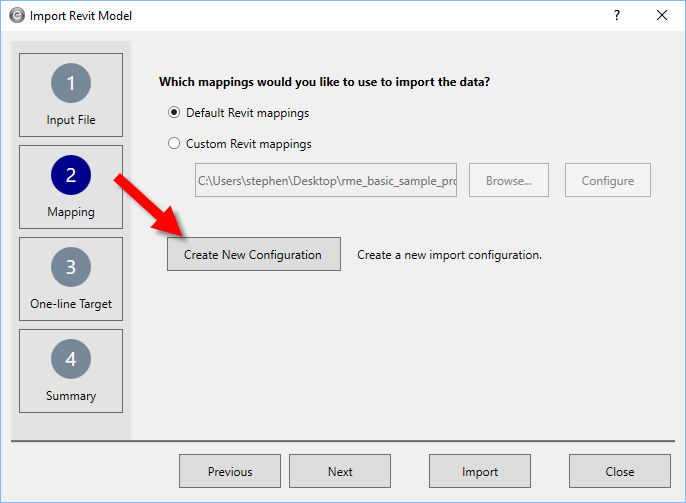Jump to step 3 One-line Target
The width and height of the screenshot is (686, 503).
pyautogui.click(x=71, y=279)
